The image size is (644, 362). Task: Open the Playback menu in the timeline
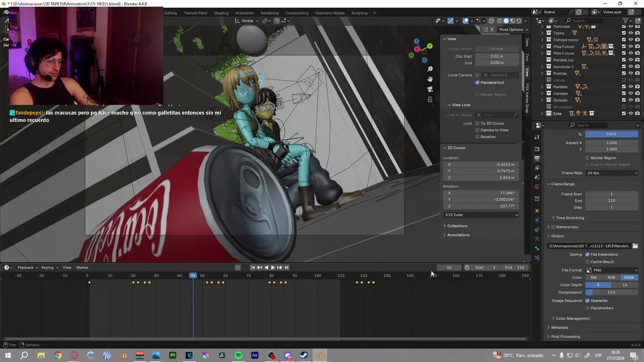(x=27, y=267)
